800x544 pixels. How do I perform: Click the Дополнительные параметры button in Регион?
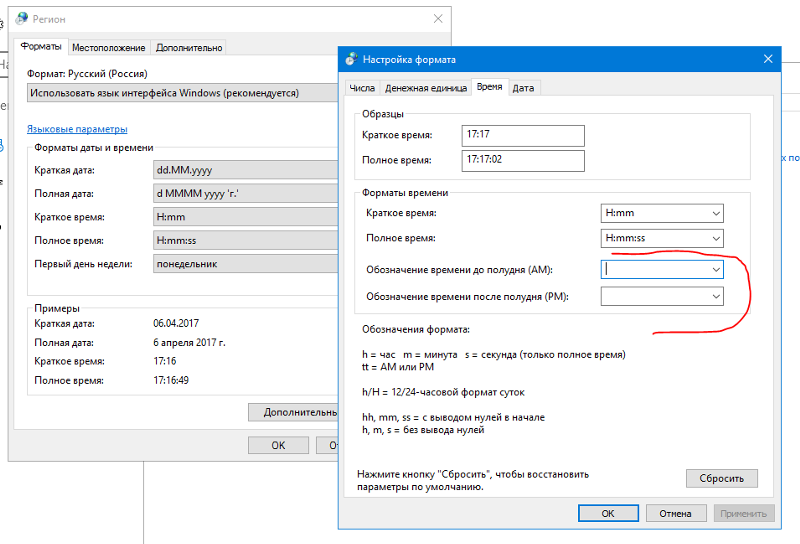click(x=294, y=412)
